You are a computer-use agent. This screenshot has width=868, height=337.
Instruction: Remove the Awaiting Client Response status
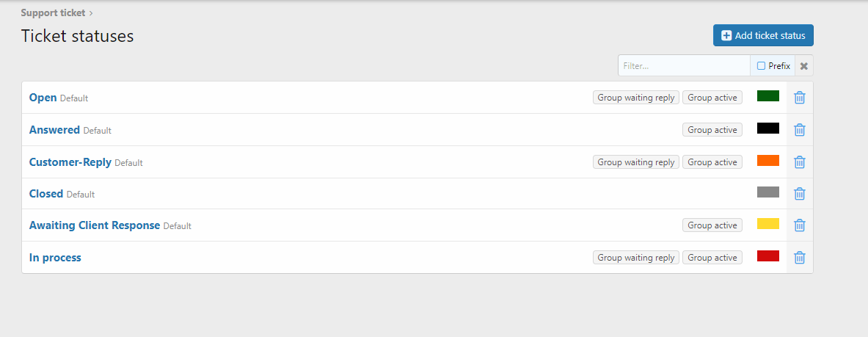pyautogui.click(x=800, y=225)
